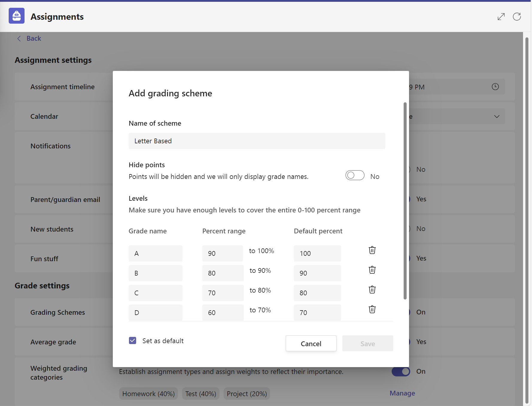Delete the grade A level row
532x406 pixels.
pyautogui.click(x=372, y=250)
